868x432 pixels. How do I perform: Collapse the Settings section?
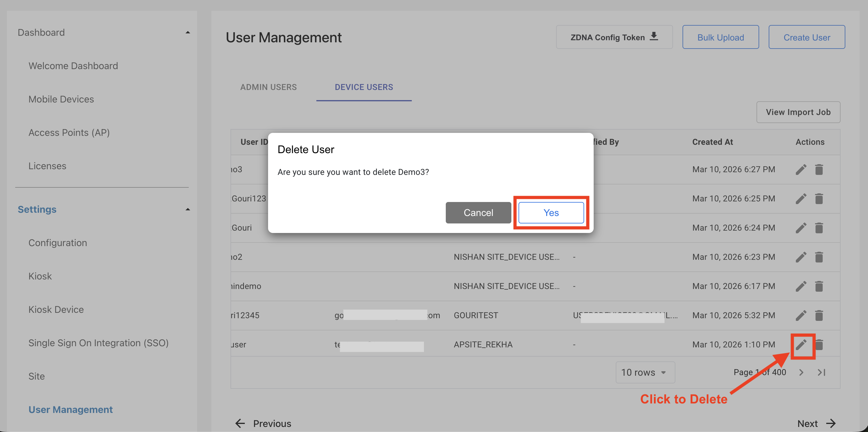click(188, 209)
